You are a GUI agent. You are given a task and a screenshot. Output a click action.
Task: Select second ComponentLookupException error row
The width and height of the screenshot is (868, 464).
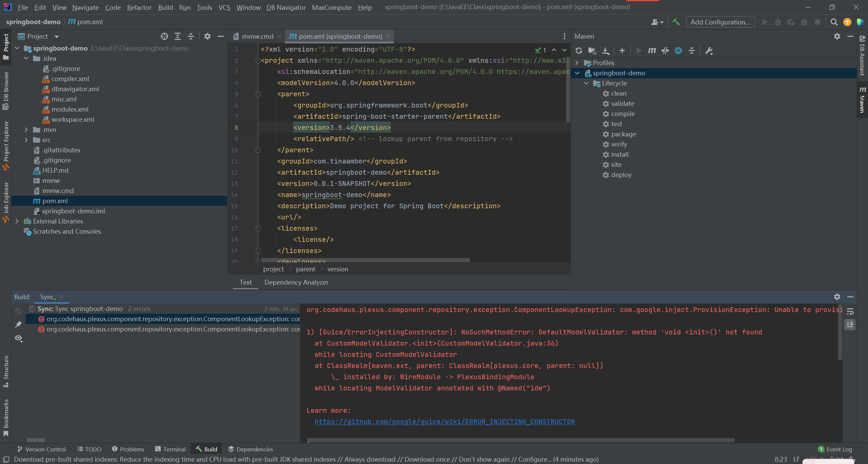163,329
